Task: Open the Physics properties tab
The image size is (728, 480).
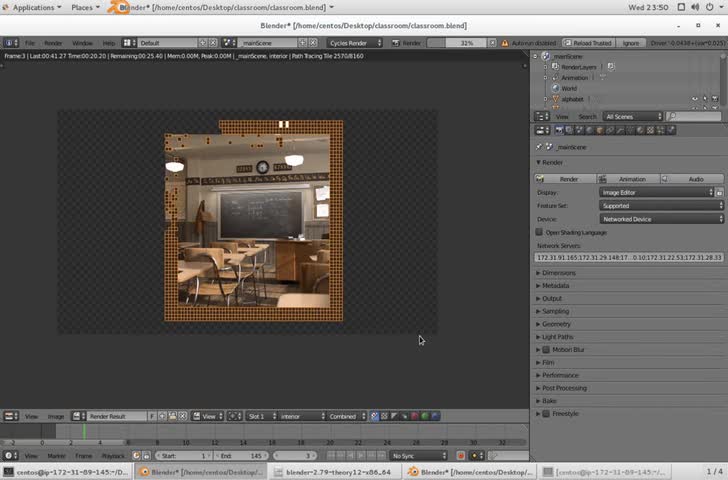Action: click(x=670, y=130)
